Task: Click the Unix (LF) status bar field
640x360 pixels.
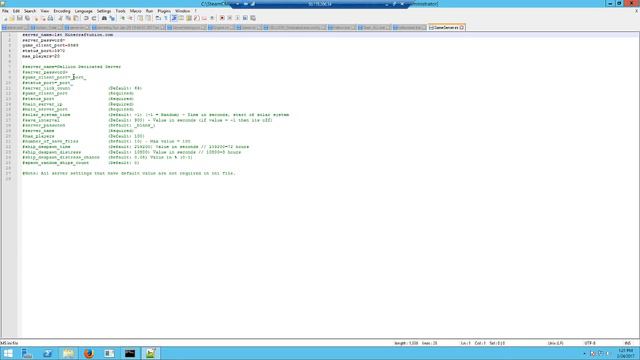Action: (x=556, y=343)
